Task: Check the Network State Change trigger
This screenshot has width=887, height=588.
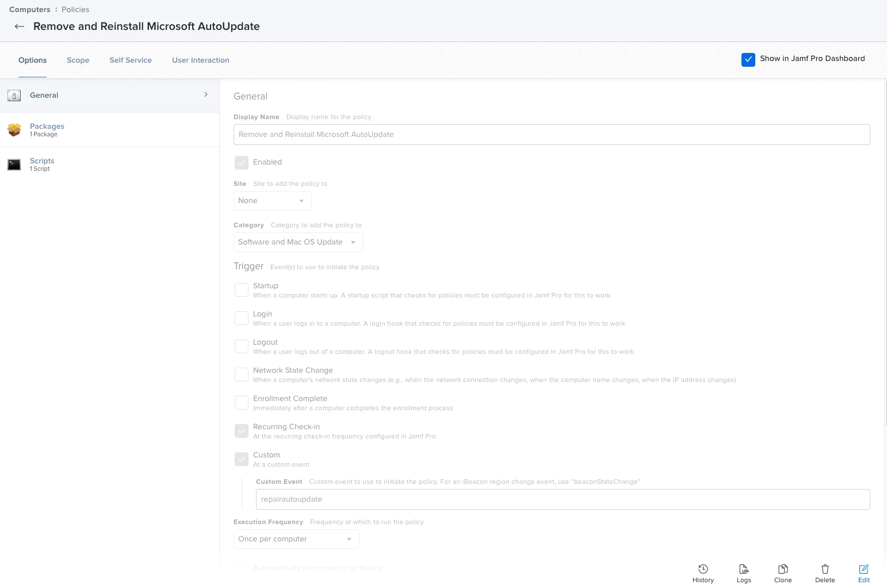Action: (x=242, y=375)
